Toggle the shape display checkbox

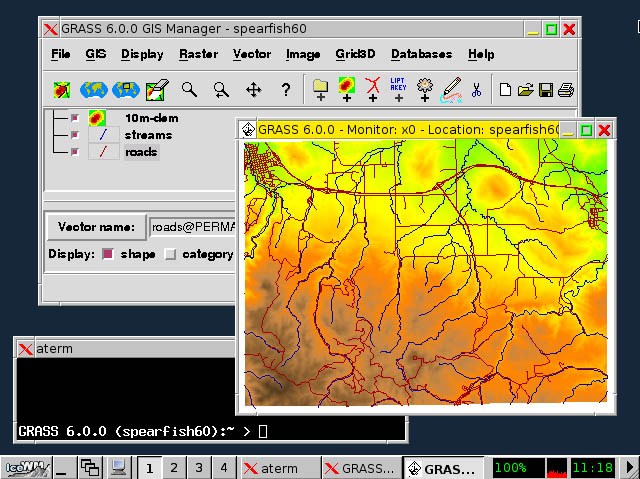[109, 254]
